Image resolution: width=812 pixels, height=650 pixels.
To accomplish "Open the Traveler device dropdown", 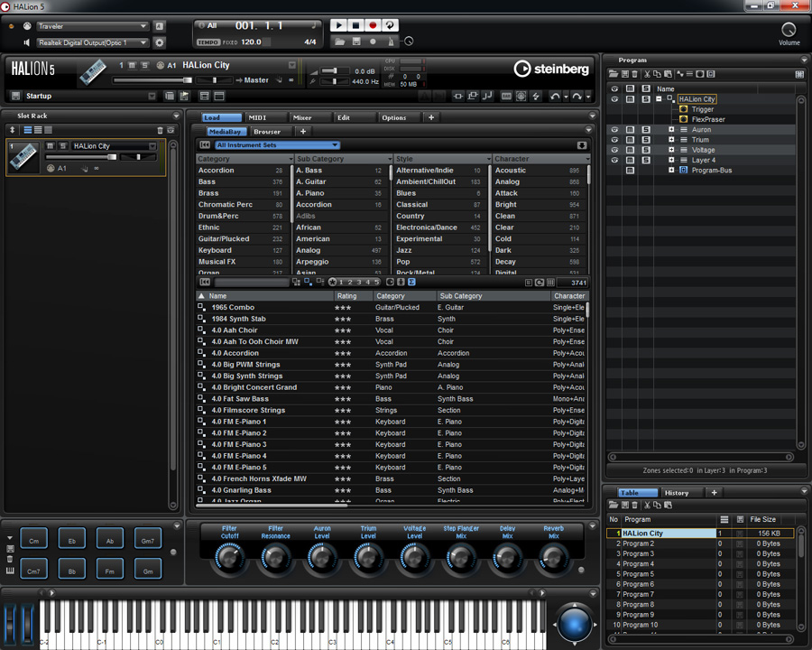I will pos(93,26).
